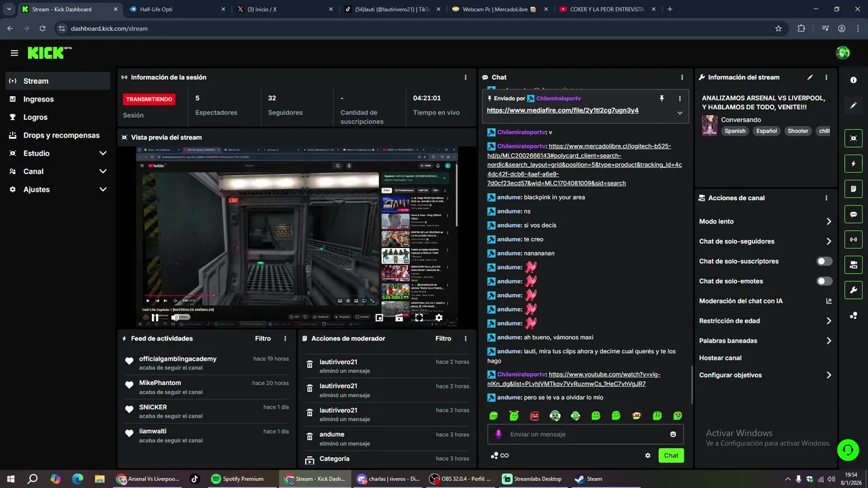Click the Spanish tag chip
The image size is (868, 488).
[735, 131]
